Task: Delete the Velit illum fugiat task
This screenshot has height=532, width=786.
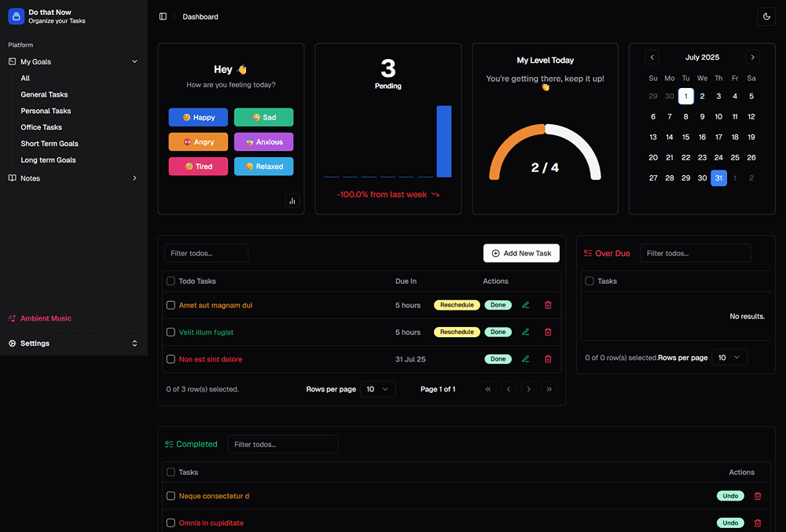Action: click(548, 332)
